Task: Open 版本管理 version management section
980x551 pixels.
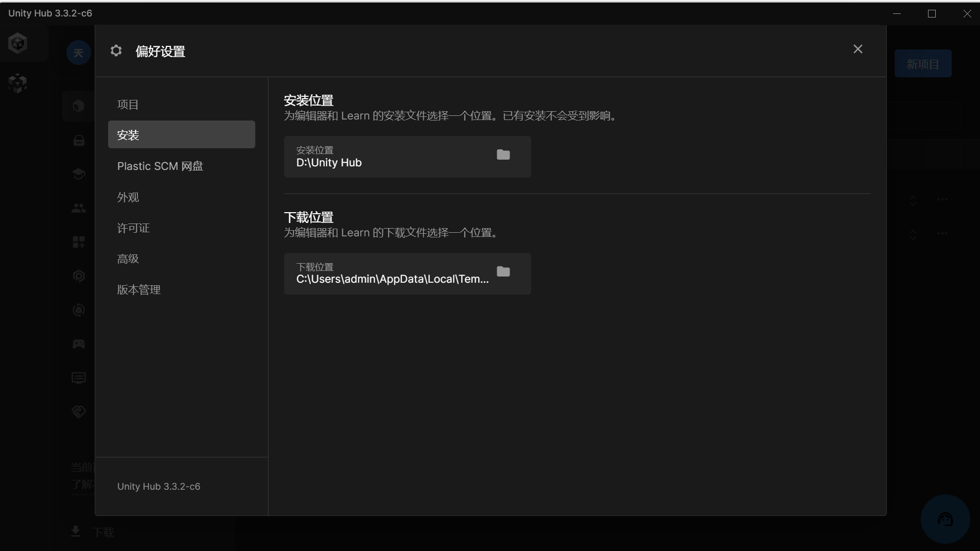Action: [181, 290]
